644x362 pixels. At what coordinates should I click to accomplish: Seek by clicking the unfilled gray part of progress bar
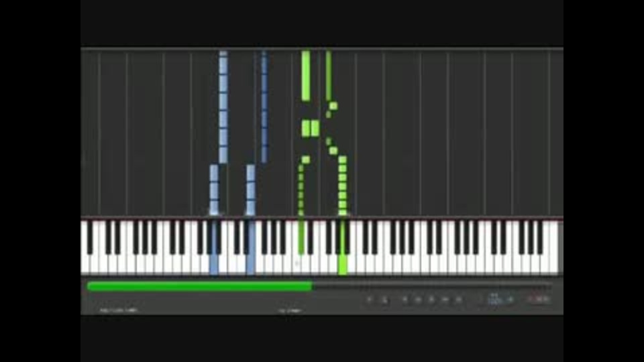coord(431,286)
